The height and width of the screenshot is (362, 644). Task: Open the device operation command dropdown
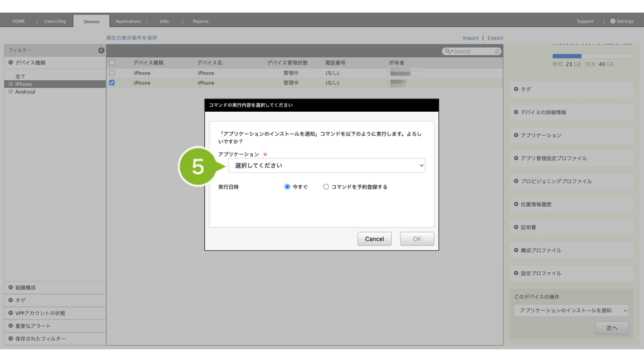click(570, 310)
